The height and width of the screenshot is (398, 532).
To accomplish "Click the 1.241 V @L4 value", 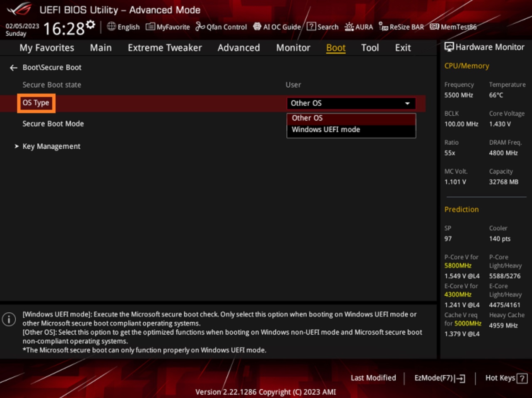I will 462,305.
